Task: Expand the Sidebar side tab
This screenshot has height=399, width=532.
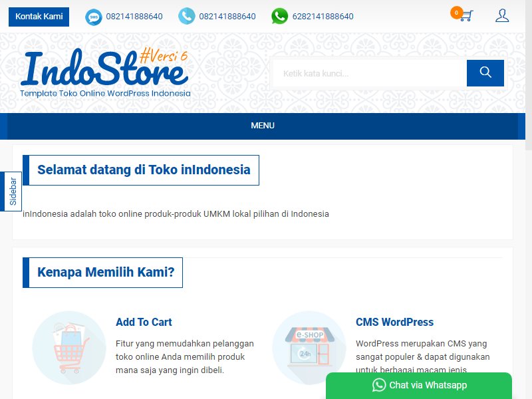Action: 11,192
